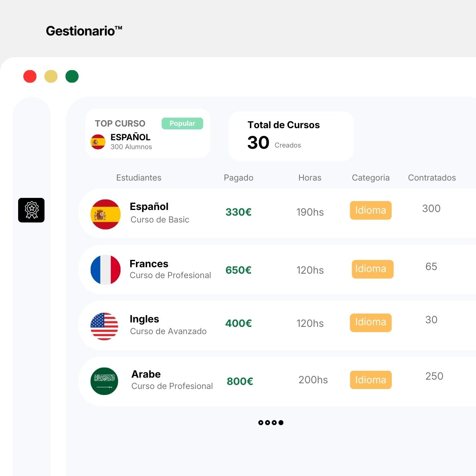This screenshot has width=476, height=476.
Task: Go to the last filled pagination dot
Action: tap(281, 422)
